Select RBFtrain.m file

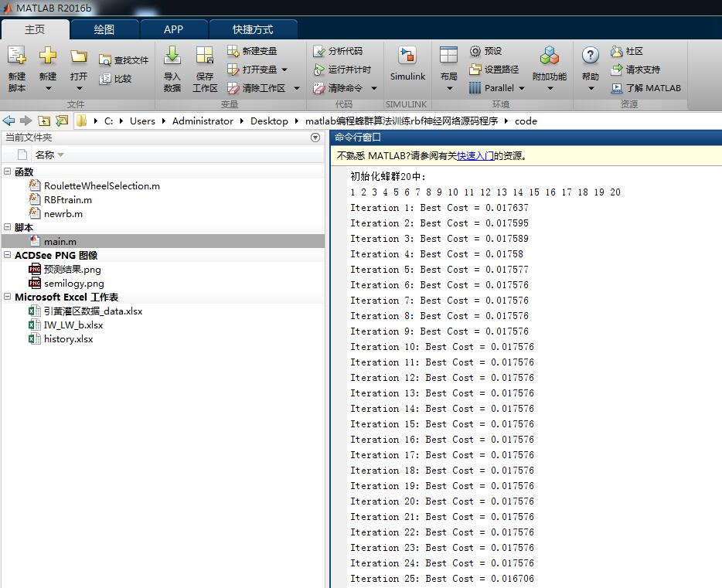(68, 199)
